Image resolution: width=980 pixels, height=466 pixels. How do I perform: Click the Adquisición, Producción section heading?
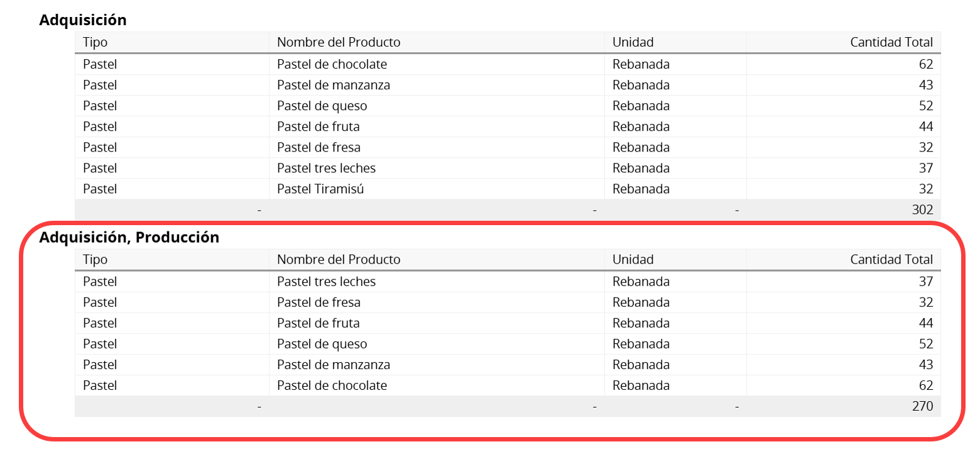click(129, 237)
